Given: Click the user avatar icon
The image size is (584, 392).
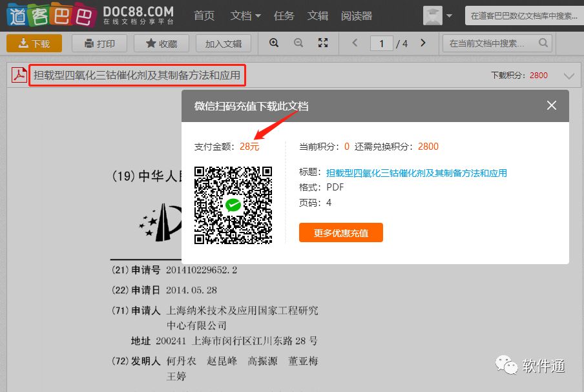Looking at the screenshot, I should point(432,15).
